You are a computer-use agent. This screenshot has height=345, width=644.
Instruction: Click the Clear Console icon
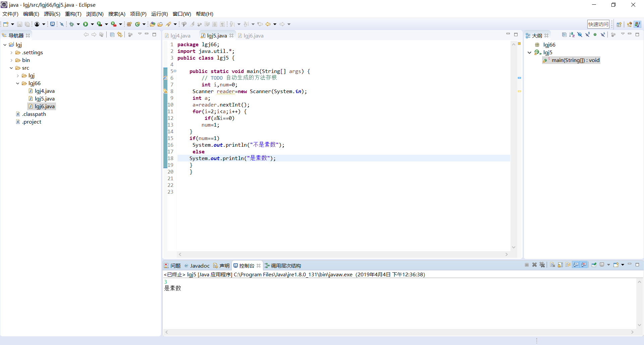point(552,265)
